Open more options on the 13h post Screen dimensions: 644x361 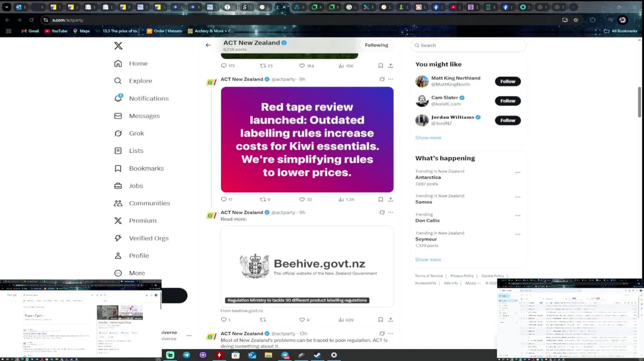click(x=391, y=333)
